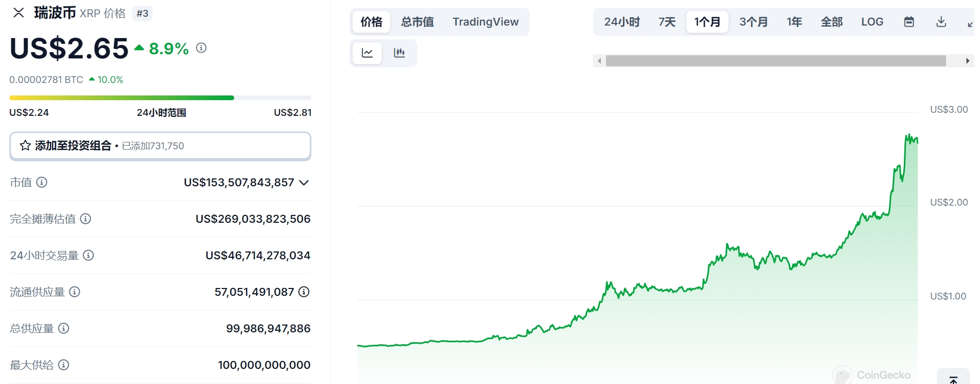Show info icon next to 最大供给

tap(64, 365)
